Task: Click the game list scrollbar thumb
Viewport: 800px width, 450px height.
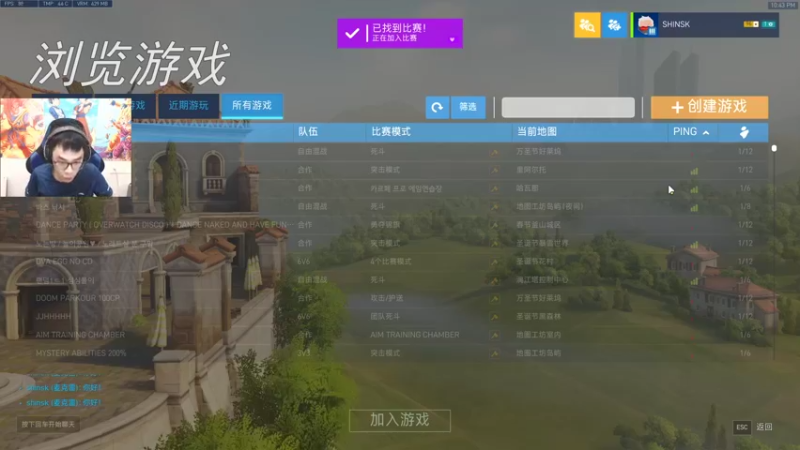Action: click(x=774, y=148)
